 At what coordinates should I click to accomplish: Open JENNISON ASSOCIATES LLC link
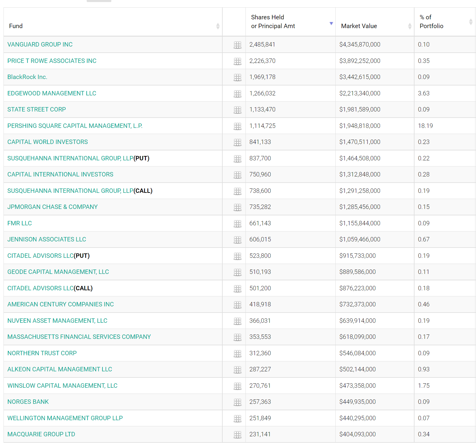[x=47, y=239]
